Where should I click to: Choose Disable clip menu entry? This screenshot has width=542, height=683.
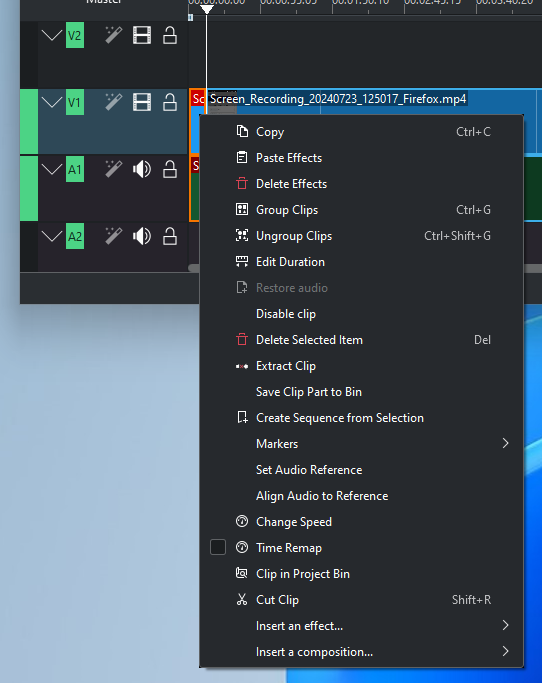(x=362, y=314)
